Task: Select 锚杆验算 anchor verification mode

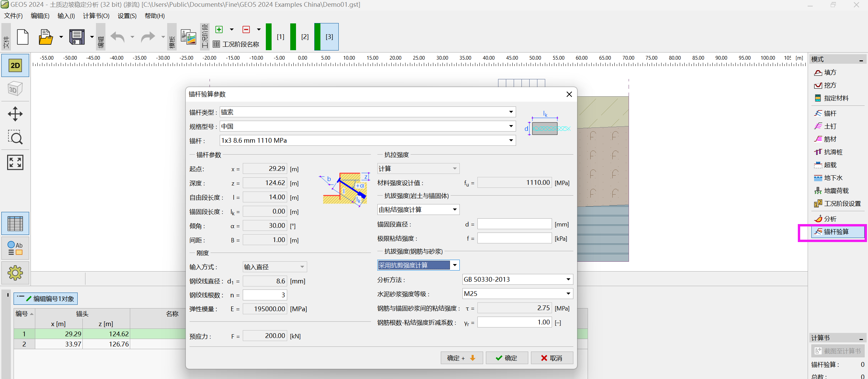Action: 838,232
